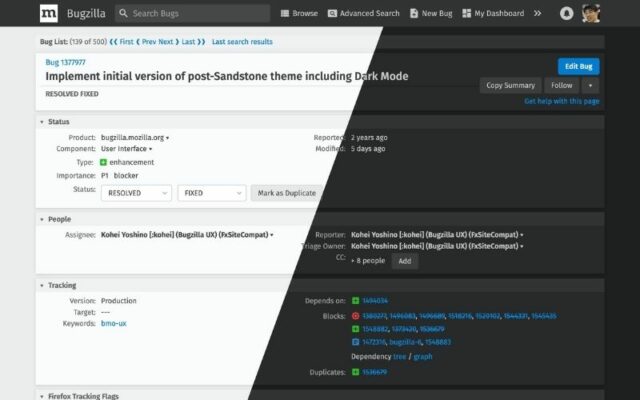This screenshot has width=640, height=400.
Task: Open the bmo-ux keyword link
Action: [113, 324]
